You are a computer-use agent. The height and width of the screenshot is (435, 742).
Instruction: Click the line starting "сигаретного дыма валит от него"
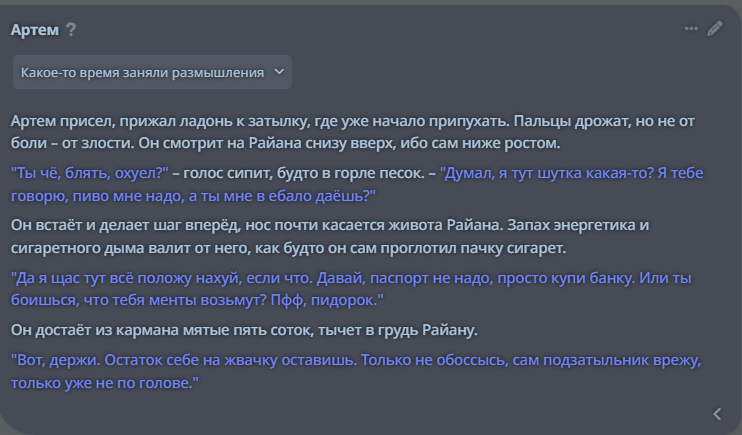(x=288, y=248)
